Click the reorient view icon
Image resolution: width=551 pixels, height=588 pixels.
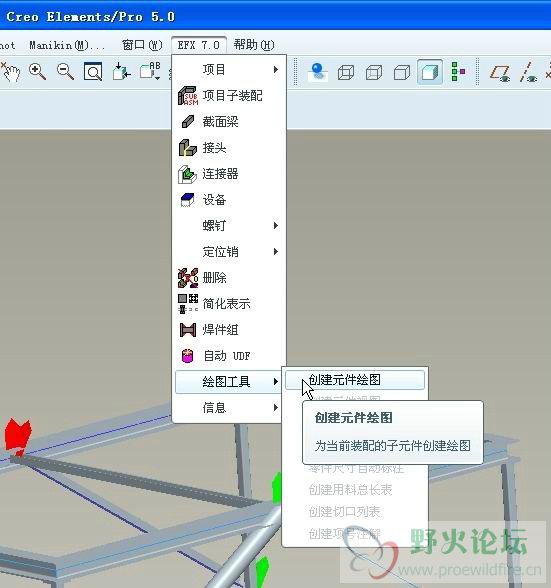pos(121,72)
